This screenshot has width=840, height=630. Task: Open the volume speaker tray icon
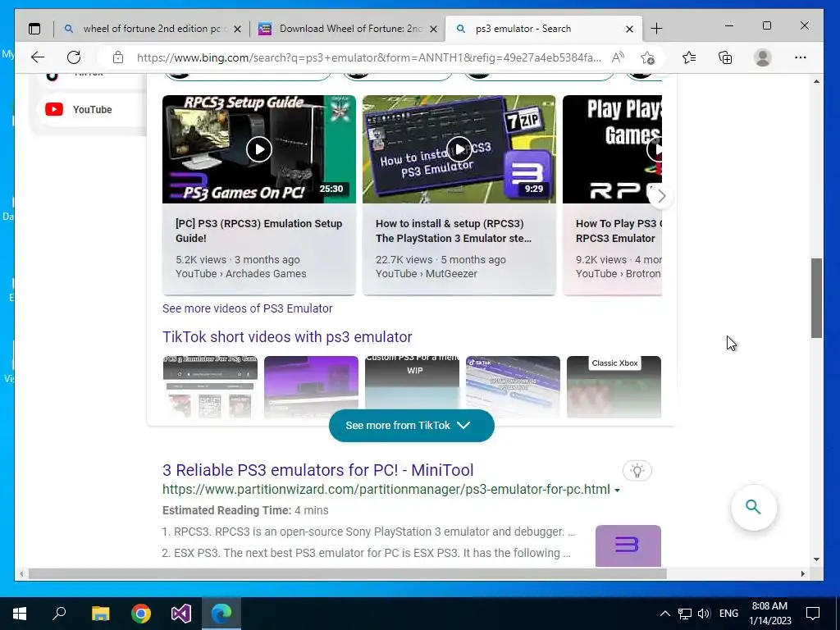(x=704, y=614)
